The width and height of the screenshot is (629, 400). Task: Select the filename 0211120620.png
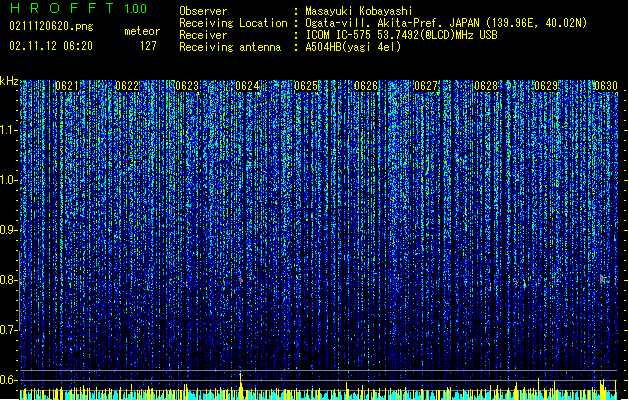click(51, 26)
